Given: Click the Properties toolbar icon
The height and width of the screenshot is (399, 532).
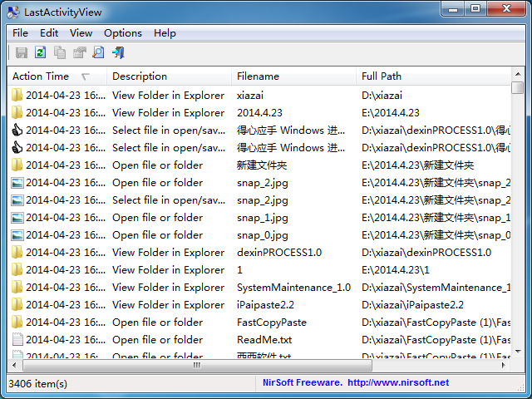Looking at the screenshot, I should (80, 52).
